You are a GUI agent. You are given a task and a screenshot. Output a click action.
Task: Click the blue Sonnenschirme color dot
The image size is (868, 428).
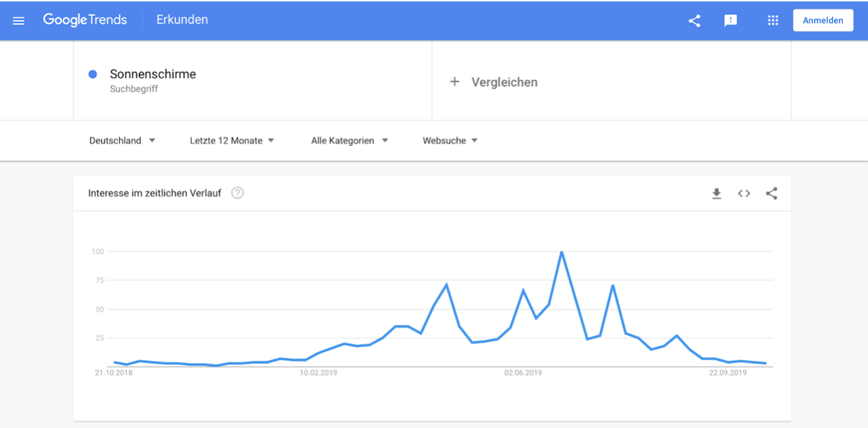click(x=92, y=74)
